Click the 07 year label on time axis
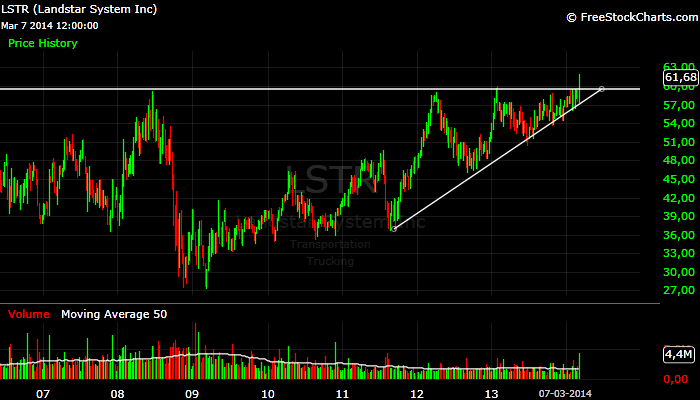Viewport: 700px width, 400px height. click(43, 394)
